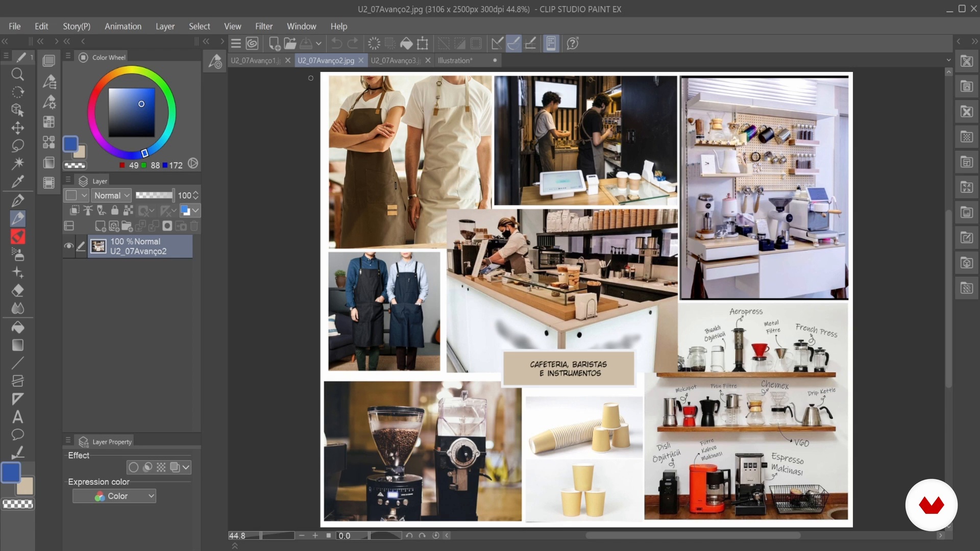Open Expression color Color dropdown
The image size is (980, 551).
[114, 496]
